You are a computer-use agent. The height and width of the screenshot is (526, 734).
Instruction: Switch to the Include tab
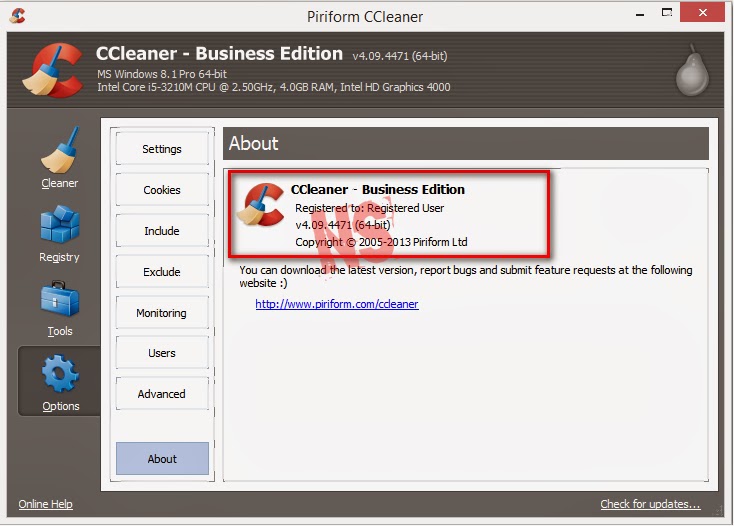162,231
